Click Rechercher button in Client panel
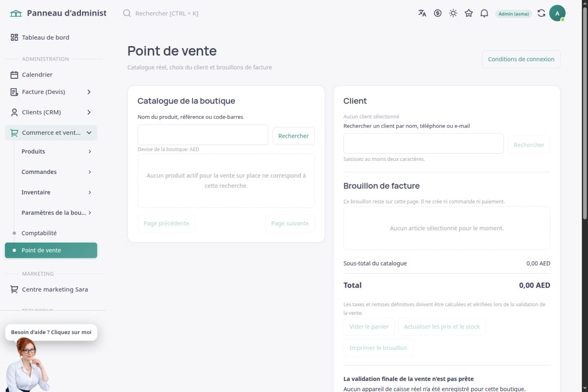Image resolution: width=588 pixels, height=392 pixels. [x=529, y=145]
